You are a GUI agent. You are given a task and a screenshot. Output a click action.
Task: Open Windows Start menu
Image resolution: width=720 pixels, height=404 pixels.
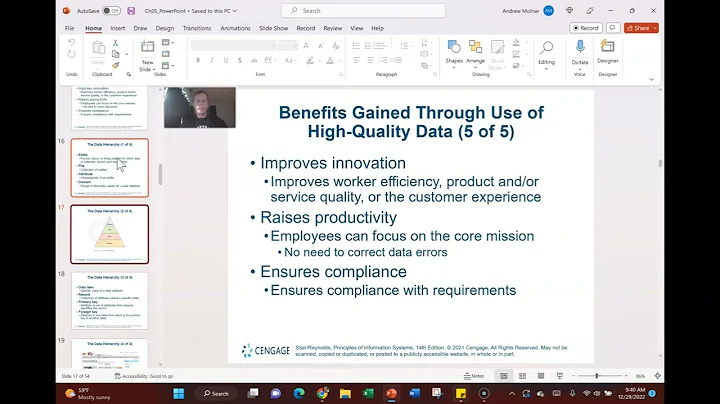[179, 393]
